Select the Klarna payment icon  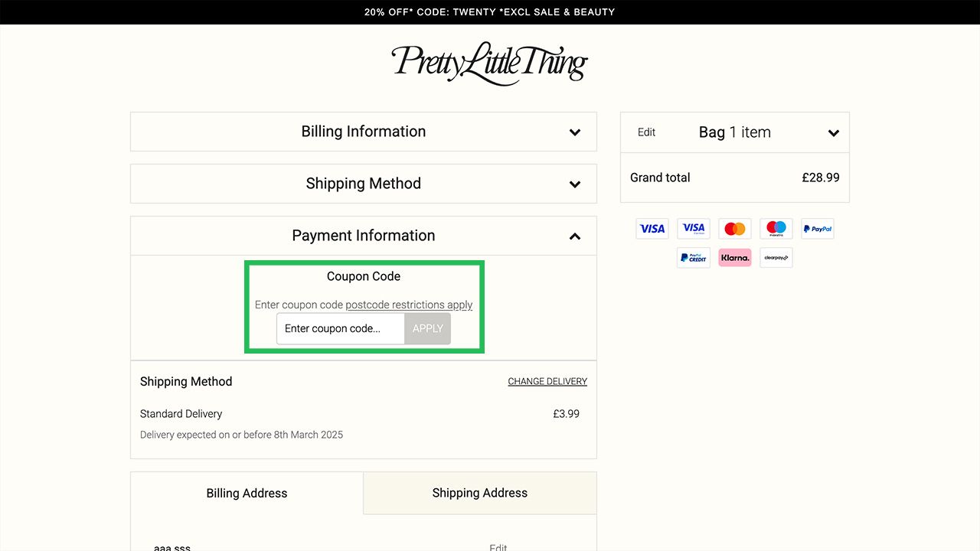(x=734, y=258)
